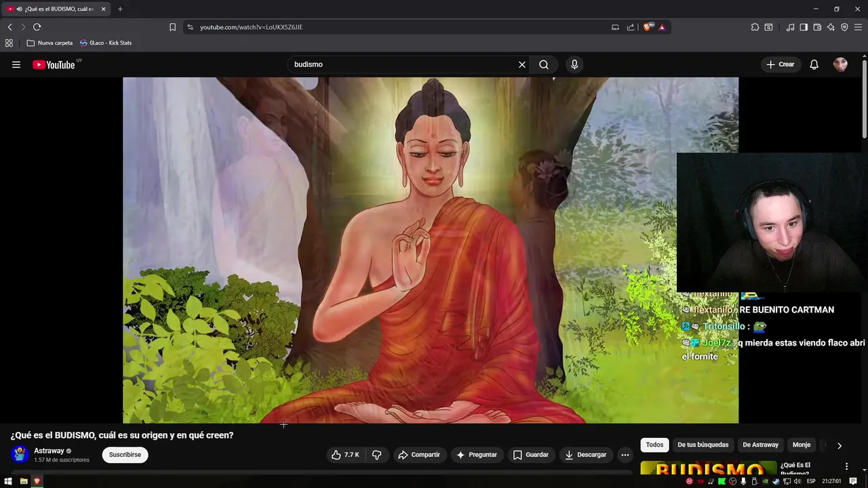
Task: Start voice search with the microphone icon
Action: [574, 64]
